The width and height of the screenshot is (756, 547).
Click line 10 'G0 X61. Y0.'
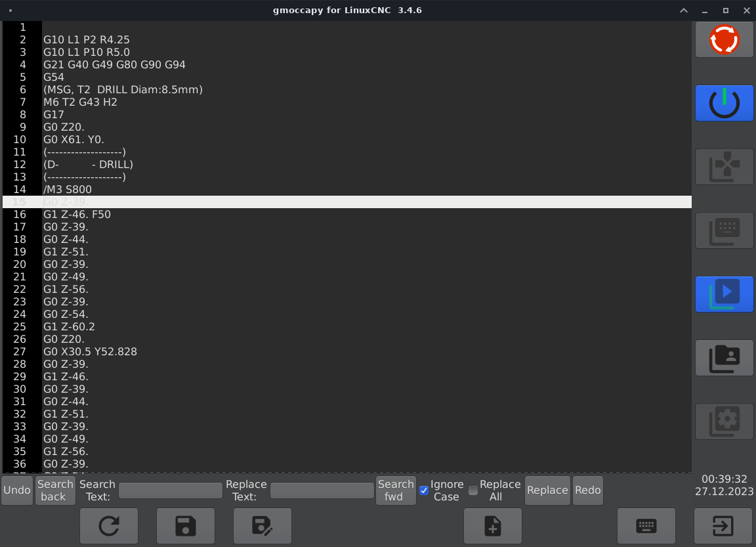point(73,140)
